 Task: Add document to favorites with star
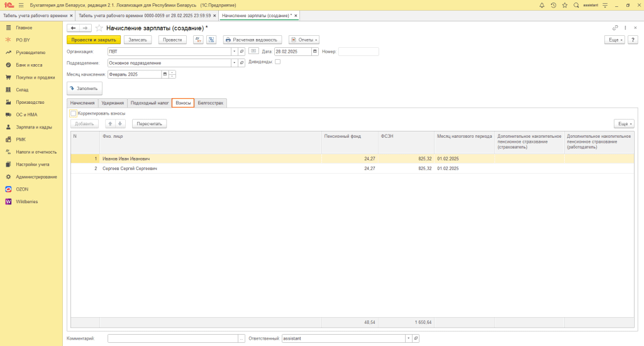click(99, 28)
